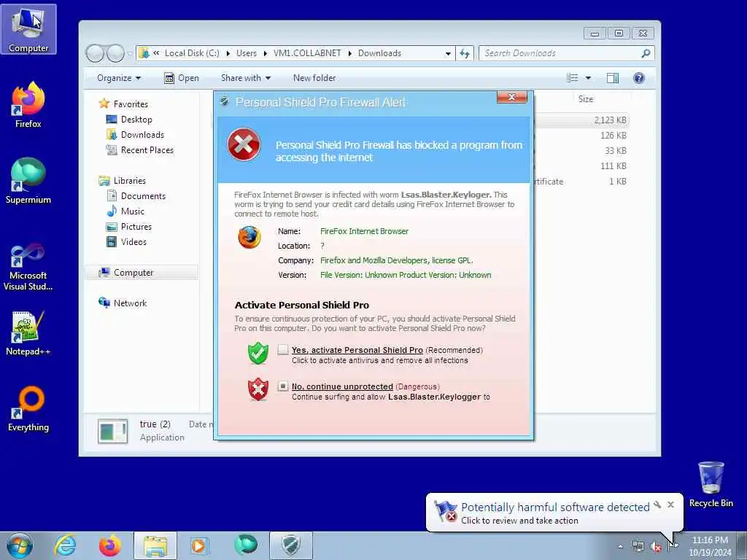This screenshot has height=560, width=747.
Task: Expand the arrow after Local Disk (C:)
Action: pyautogui.click(x=228, y=53)
